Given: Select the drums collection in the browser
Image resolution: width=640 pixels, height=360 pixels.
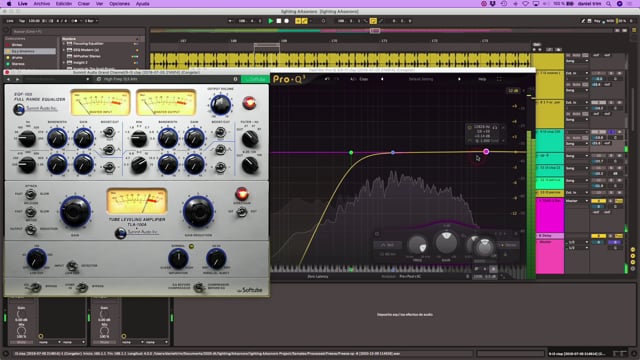Looking at the screenshot, I should tap(17, 58).
